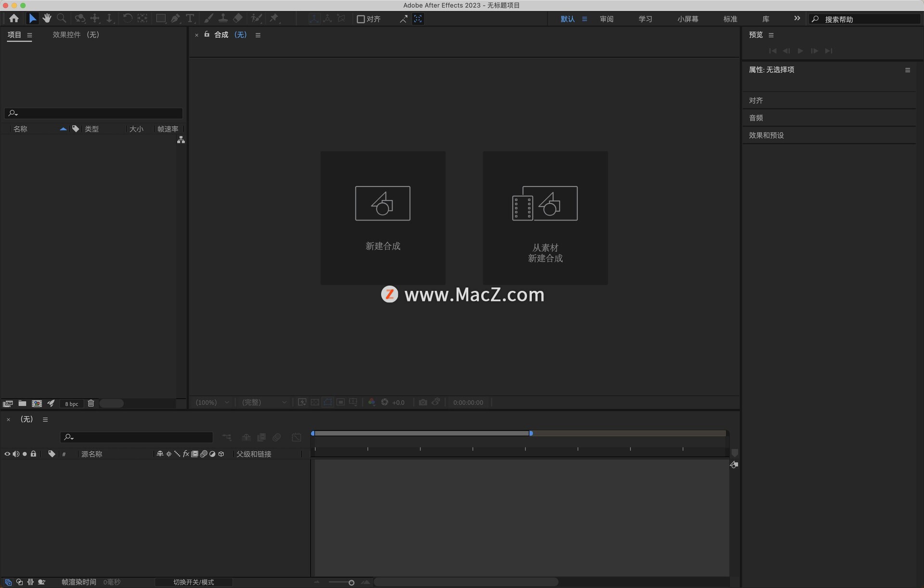The width and height of the screenshot is (924, 588).
Task: Switch to the 库 workspace
Action: tap(766, 19)
